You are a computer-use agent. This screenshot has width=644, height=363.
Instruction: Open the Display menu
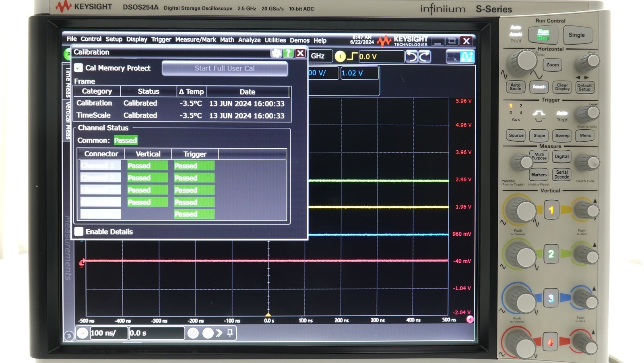[x=137, y=39]
